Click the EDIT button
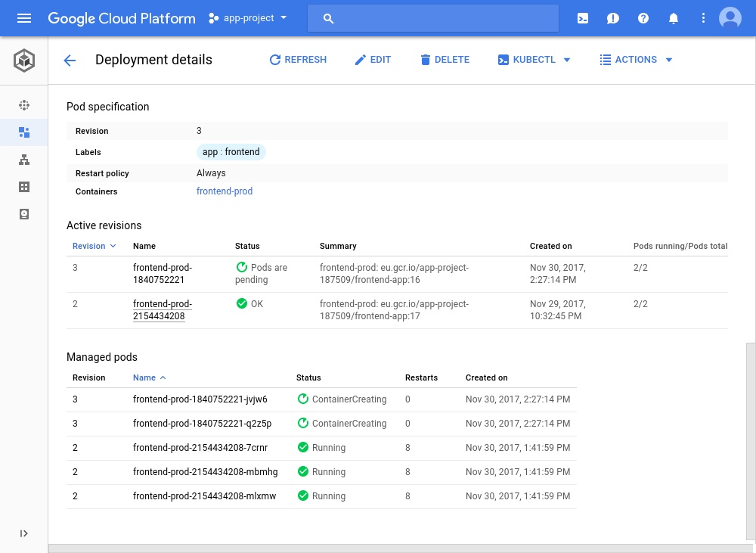756x553 pixels. pyautogui.click(x=373, y=60)
